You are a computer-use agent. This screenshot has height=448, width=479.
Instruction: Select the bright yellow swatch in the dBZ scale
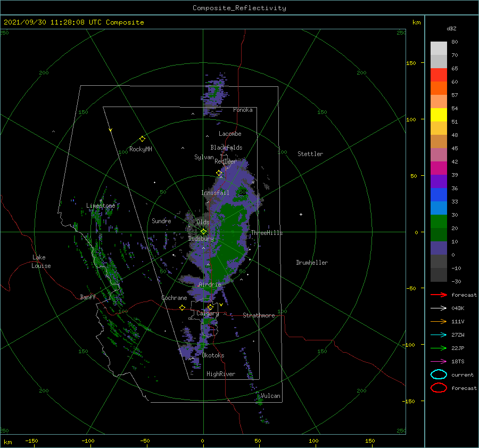click(x=439, y=115)
